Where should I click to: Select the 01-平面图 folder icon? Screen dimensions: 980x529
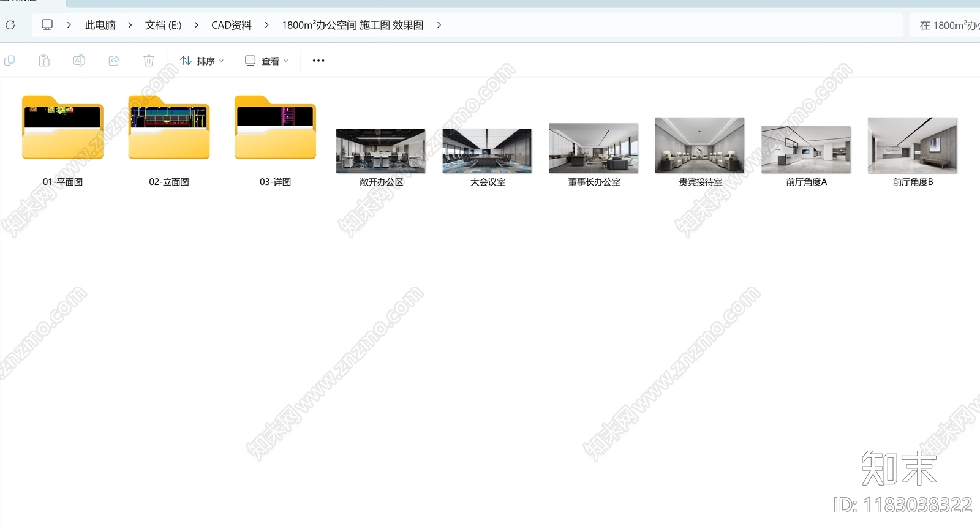click(x=62, y=127)
